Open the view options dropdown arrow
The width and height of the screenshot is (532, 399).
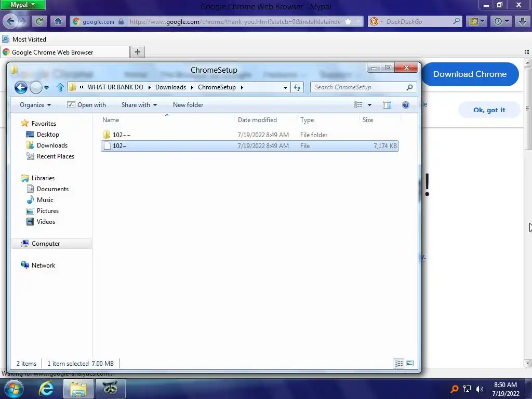tap(369, 105)
